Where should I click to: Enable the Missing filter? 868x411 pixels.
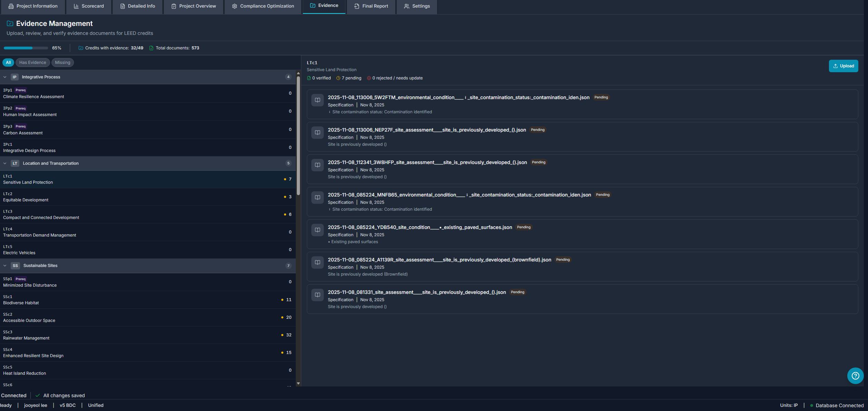[x=63, y=63]
